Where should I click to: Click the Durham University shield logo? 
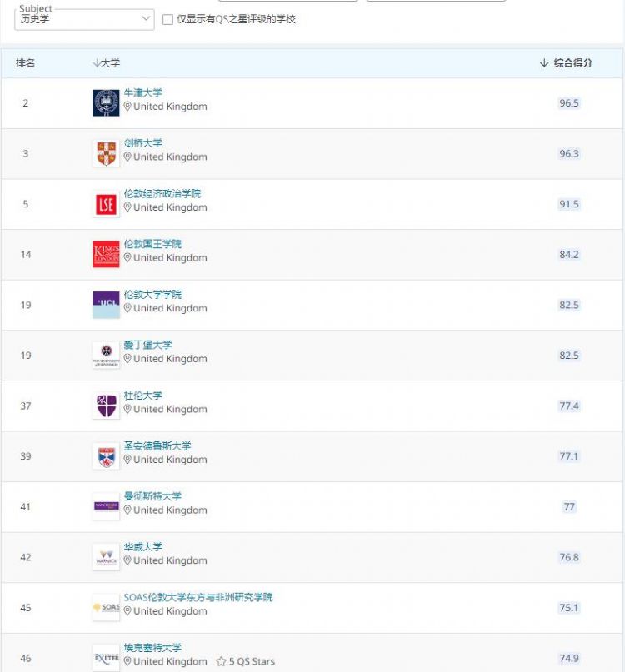click(x=105, y=406)
